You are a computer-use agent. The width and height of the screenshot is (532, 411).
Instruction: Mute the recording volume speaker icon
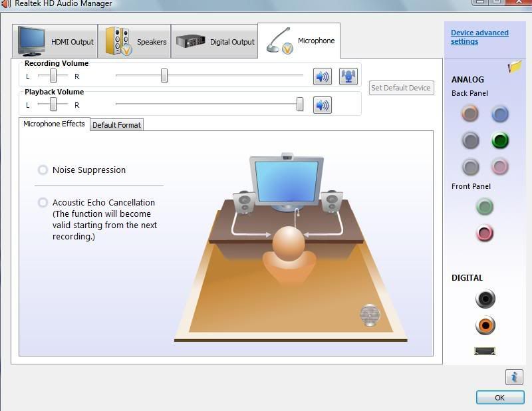tap(323, 76)
